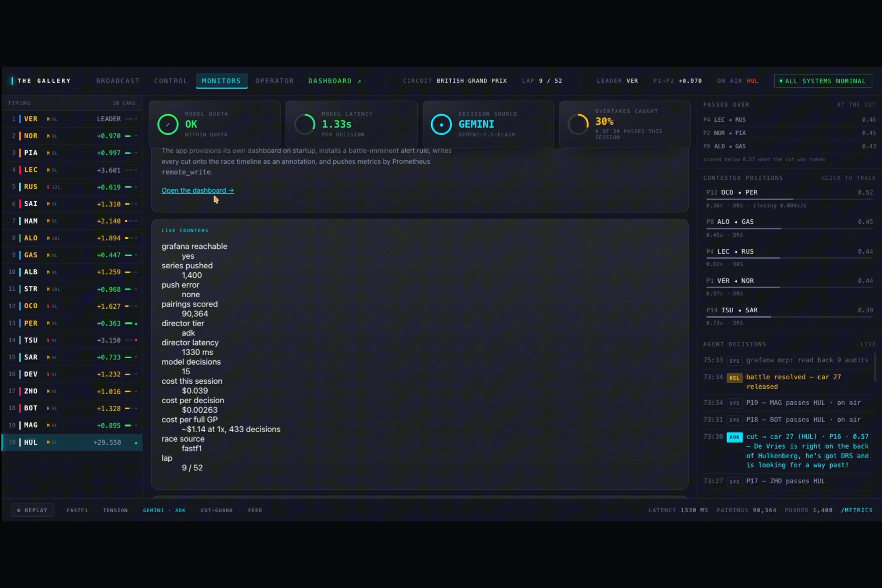The image size is (882, 588).
Task: Click the CUT-GUARD pipeline step in footer
Action: 216,510
